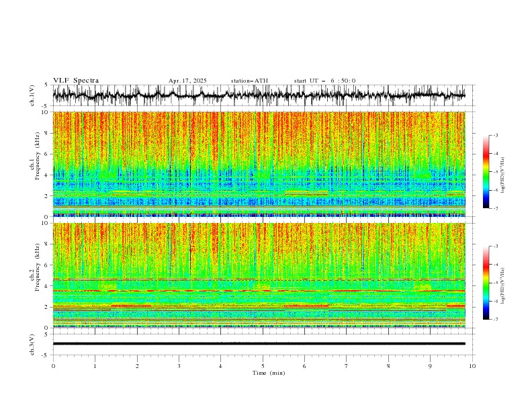The height and width of the screenshot is (411, 532).
Task: Click the "VLF Spectra" title text
Action: tap(76, 81)
